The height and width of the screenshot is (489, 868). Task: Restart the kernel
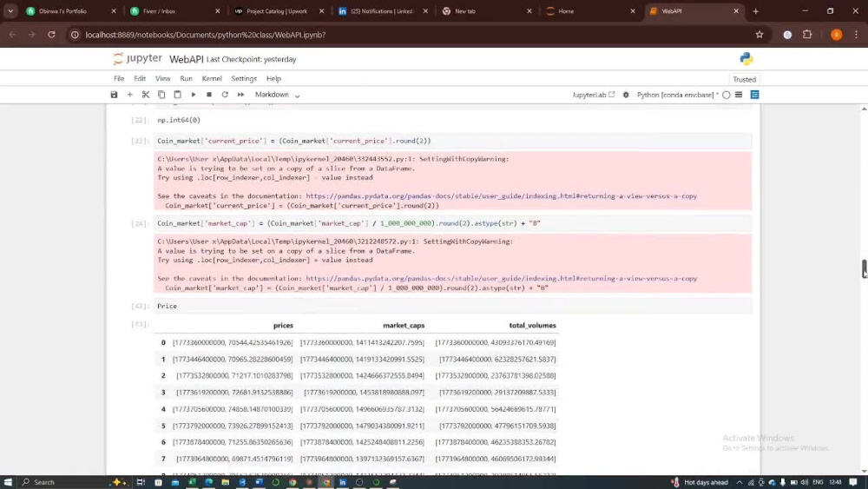click(x=225, y=95)
